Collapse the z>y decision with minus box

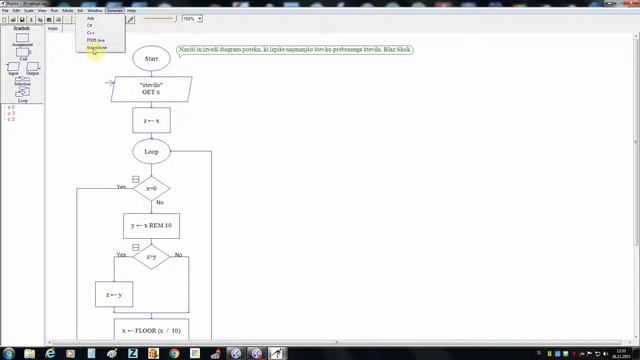click(136, 247)
